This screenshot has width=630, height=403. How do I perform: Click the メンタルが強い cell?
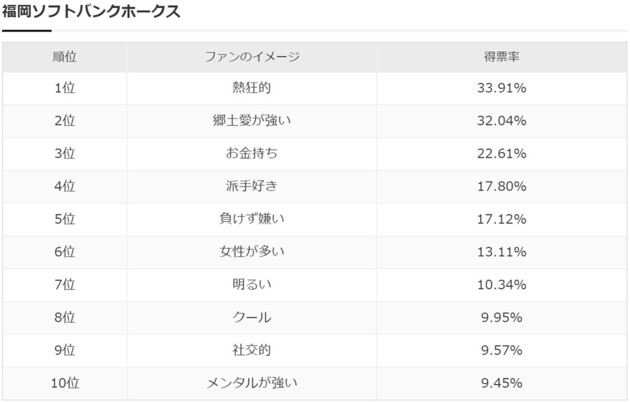click(252, 383)
